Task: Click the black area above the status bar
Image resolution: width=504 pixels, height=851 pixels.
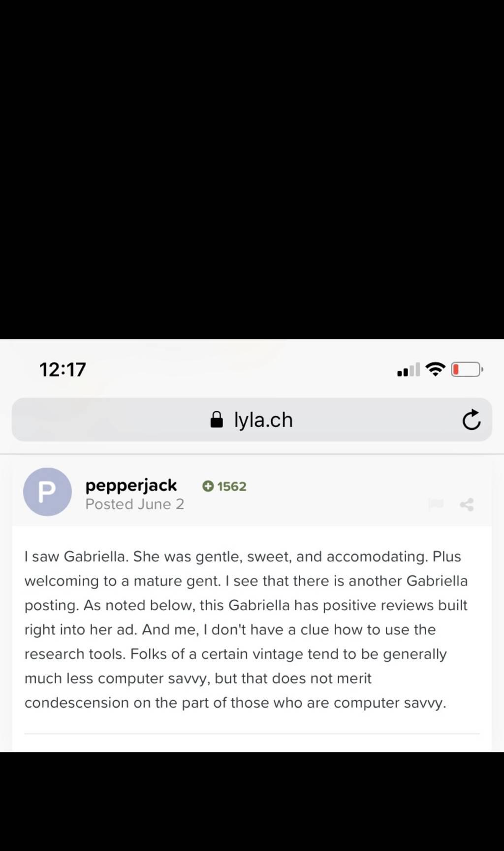Action: click(252, 167)
